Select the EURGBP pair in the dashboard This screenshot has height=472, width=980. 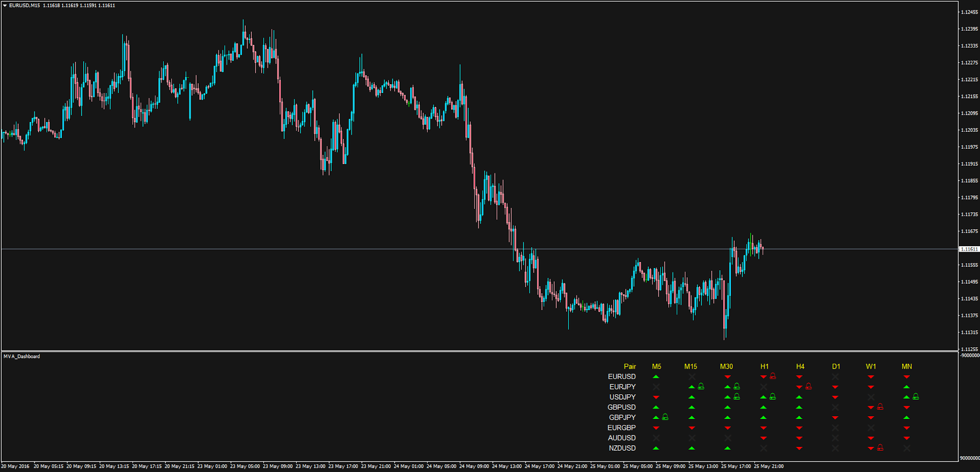[x=622, y=428]
